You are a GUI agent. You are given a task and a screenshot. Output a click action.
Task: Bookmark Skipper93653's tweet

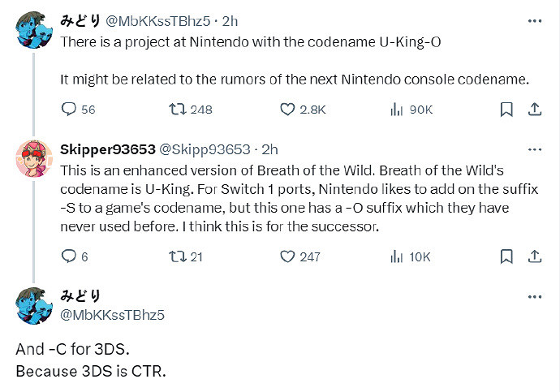[506, 256]
